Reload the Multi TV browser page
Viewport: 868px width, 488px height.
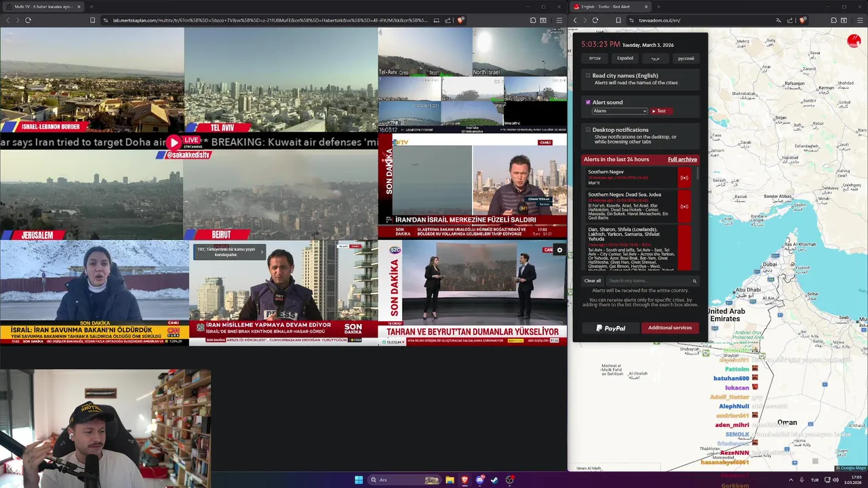(28, 20)
